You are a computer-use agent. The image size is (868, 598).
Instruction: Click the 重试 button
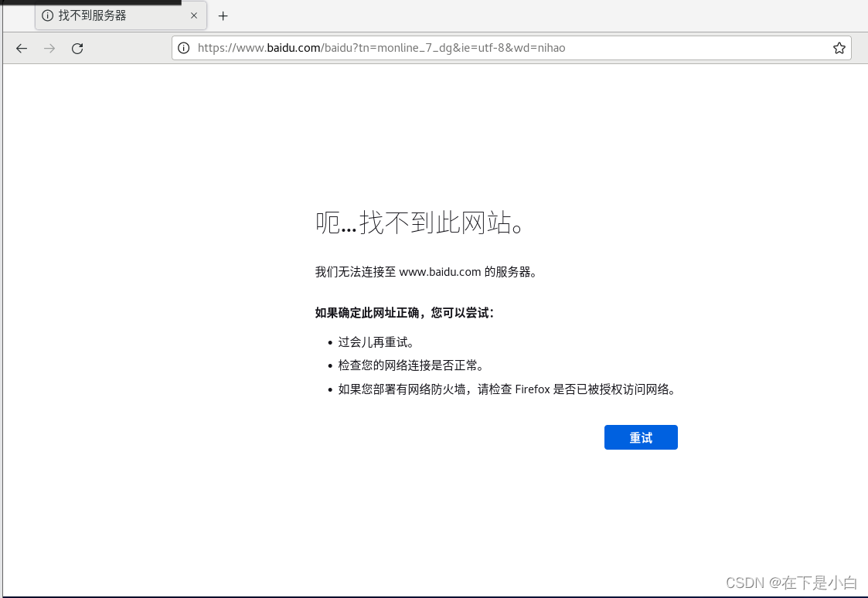point(641,437)
